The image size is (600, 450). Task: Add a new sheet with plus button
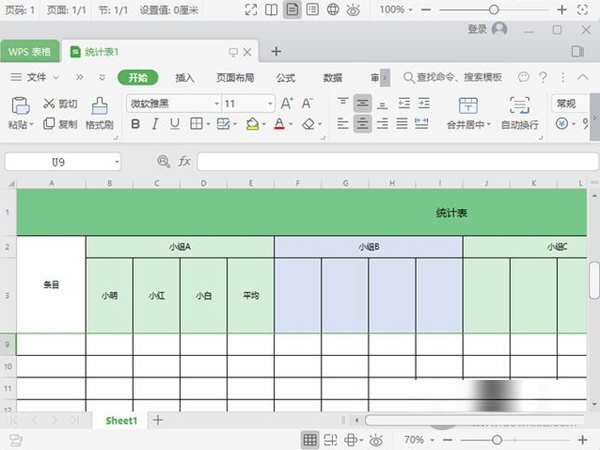coord(157,420)
